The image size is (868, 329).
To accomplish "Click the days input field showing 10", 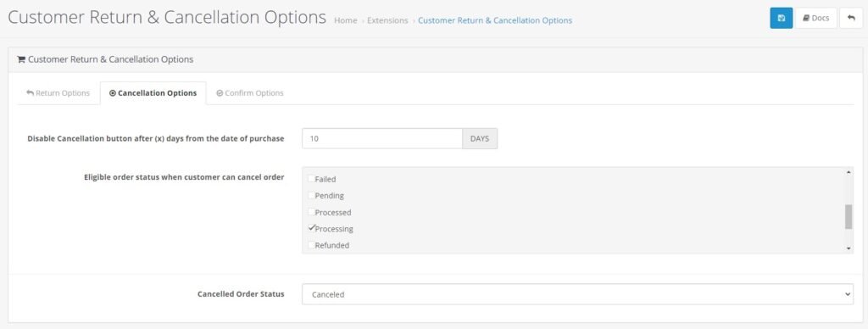I will click(382, 138).
